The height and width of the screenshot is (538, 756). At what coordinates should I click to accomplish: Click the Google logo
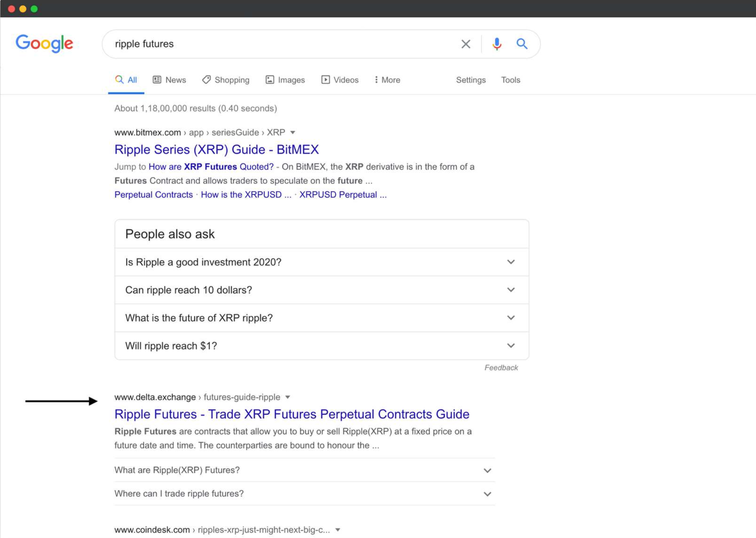pos(44,44)
